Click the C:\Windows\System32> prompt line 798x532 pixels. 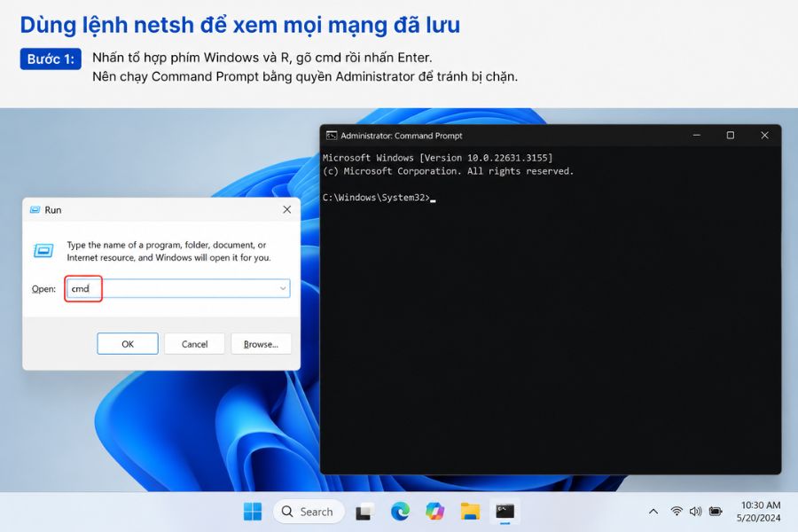tap(379, 198)
